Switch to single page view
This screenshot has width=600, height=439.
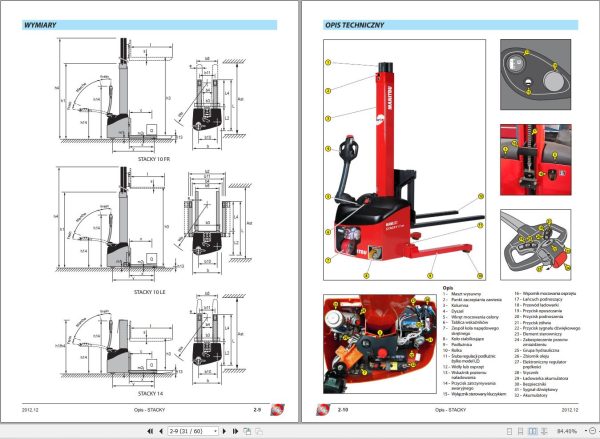[509, 431]
